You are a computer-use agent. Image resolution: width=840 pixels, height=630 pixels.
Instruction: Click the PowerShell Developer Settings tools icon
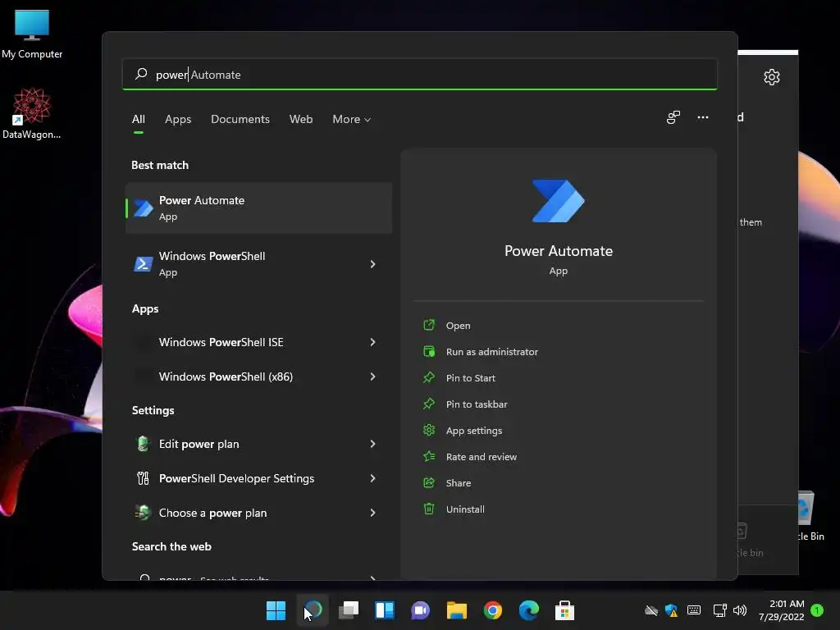tap(143, 478)
